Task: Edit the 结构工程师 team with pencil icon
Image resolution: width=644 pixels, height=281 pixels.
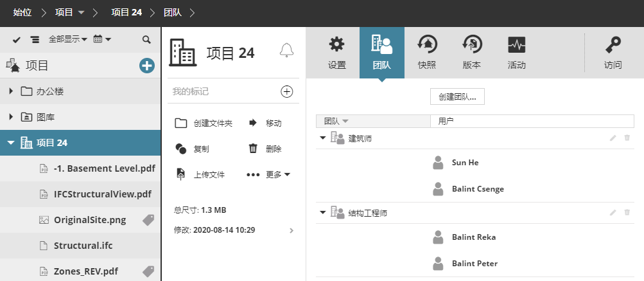Action: pyautogui.click(x=613, y=212)
